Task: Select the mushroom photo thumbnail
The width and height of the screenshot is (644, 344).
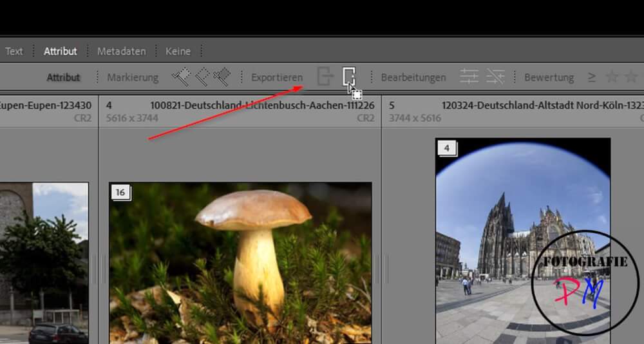Action: pyautogui.click(x=241, y=263)
